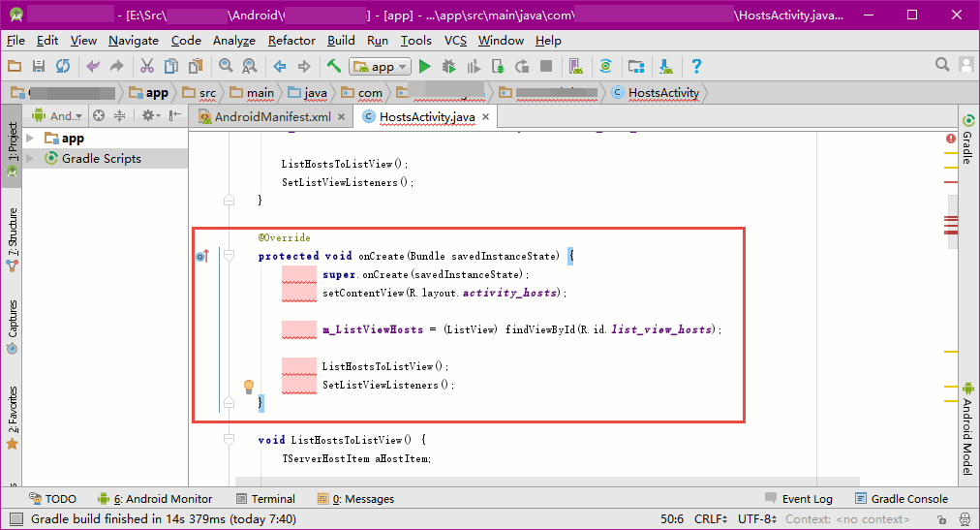Click the Collapse All icon in project panel
Screen dimensions: 980x530
coord(119,115)
